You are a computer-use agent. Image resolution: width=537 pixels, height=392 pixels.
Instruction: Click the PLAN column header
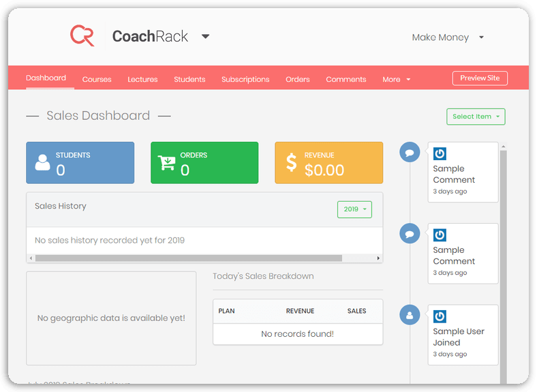pos(226,311)
